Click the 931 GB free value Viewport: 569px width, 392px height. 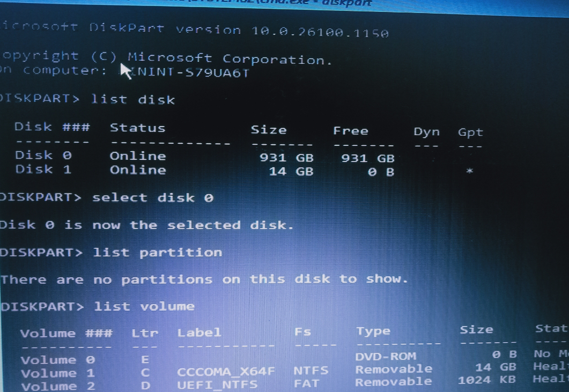point(368,157)
